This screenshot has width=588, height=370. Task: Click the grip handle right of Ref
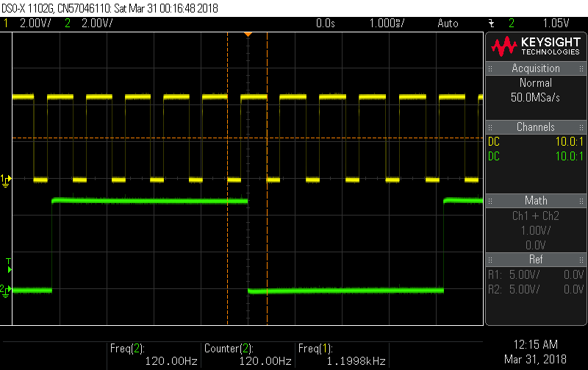581,260
